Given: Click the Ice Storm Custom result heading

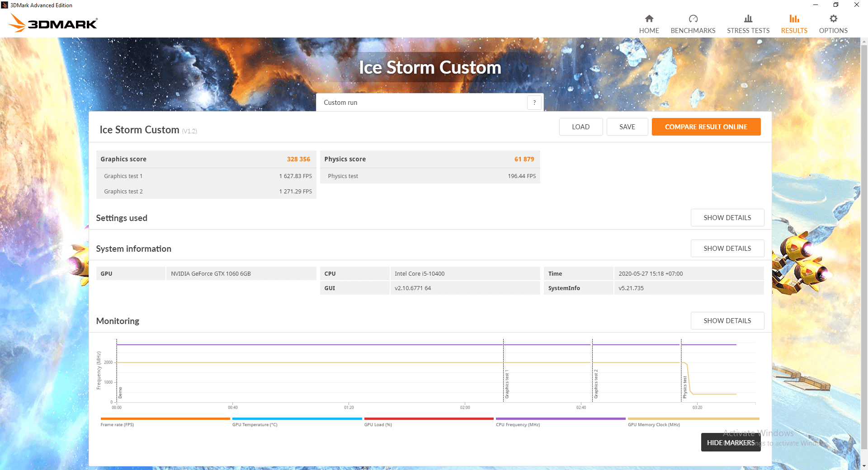Looking at the screenshot, I should (139, 130).
